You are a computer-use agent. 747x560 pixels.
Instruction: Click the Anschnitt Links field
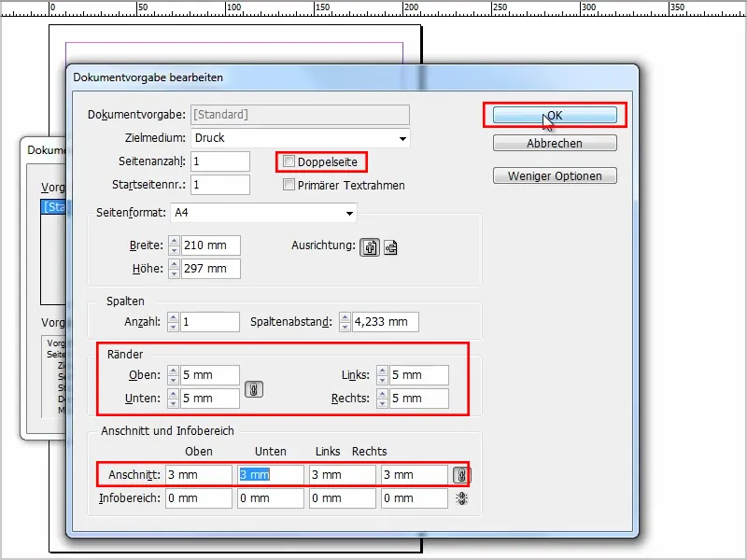(343, 475)
